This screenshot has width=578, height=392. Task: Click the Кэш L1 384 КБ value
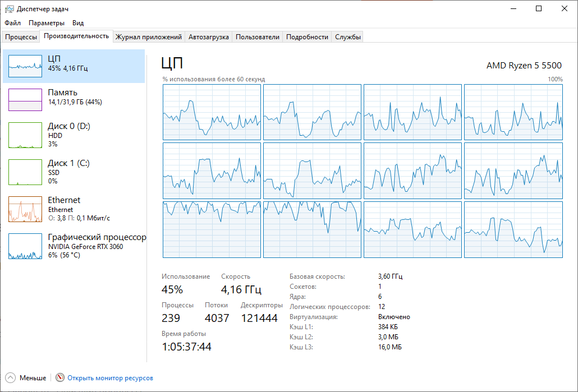(x=388, y=327)
